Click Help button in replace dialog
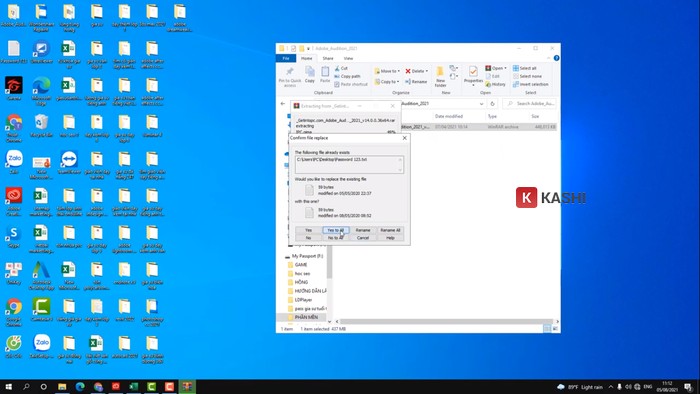This screenshot has height=394, width=700. (x=390, y=238)
